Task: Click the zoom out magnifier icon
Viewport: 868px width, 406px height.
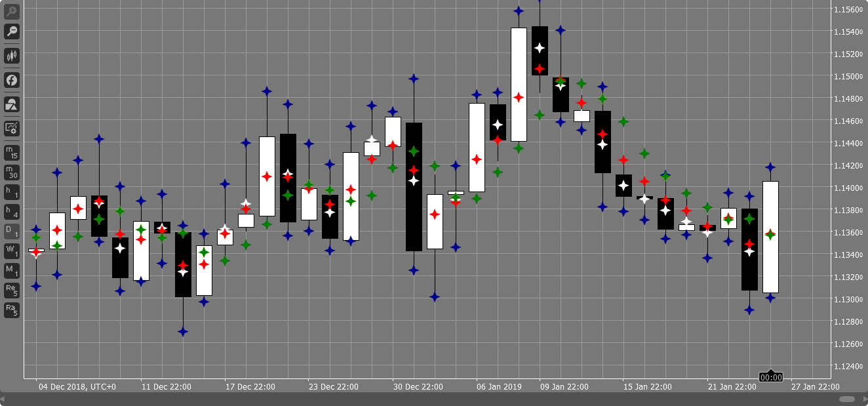Action: (12, 31)
